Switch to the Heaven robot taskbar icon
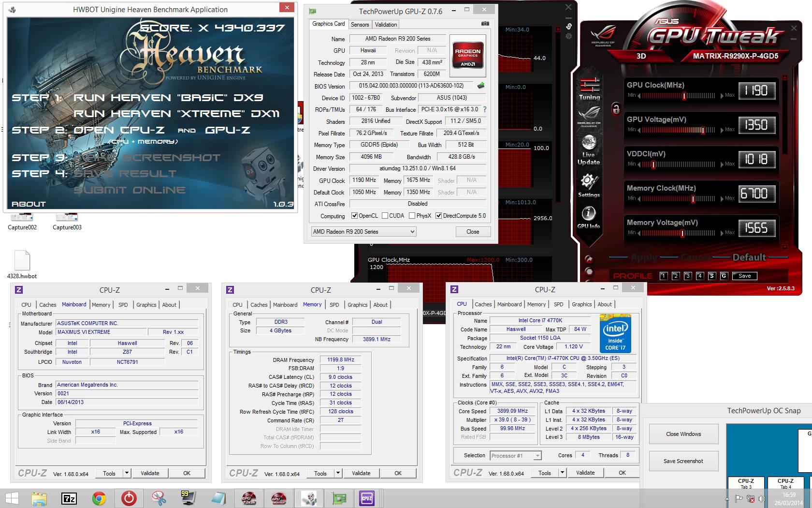This screenshot has width=812, height=508. 309,498
